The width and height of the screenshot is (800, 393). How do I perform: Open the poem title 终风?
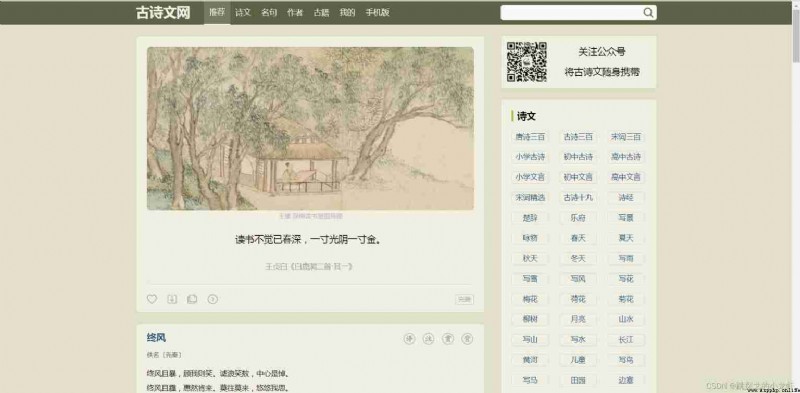[x=156, y=338]
